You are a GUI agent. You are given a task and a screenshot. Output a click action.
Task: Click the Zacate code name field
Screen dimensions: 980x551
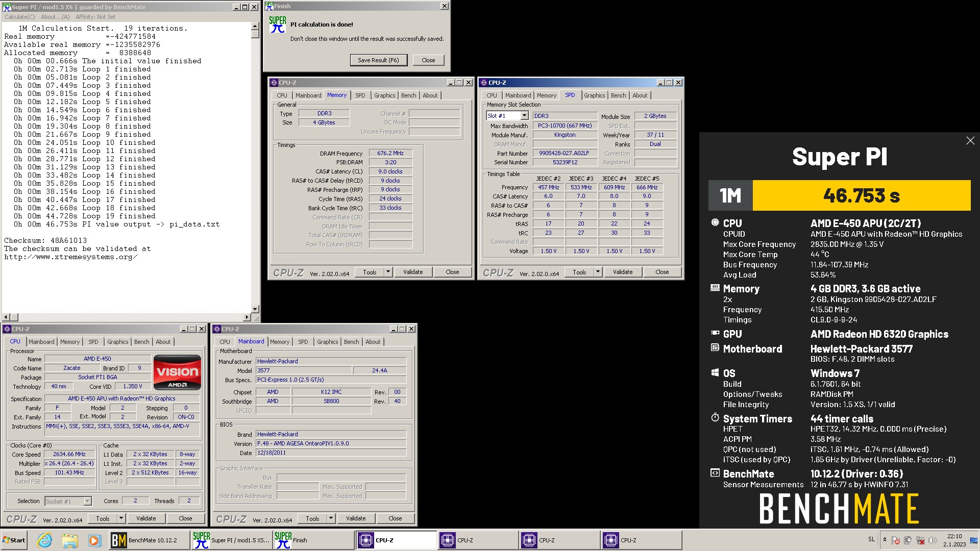pos(72,368)
